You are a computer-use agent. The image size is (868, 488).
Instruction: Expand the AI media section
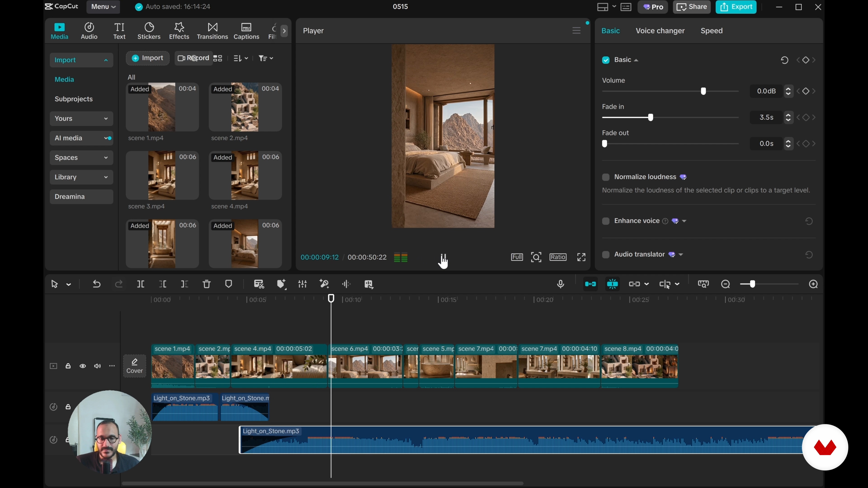[x=81, y=138]
